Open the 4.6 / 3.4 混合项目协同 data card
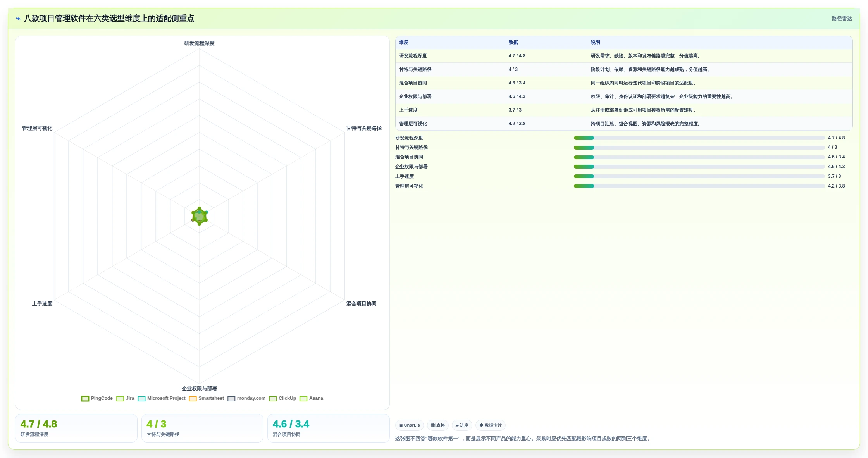 point(329,428)
